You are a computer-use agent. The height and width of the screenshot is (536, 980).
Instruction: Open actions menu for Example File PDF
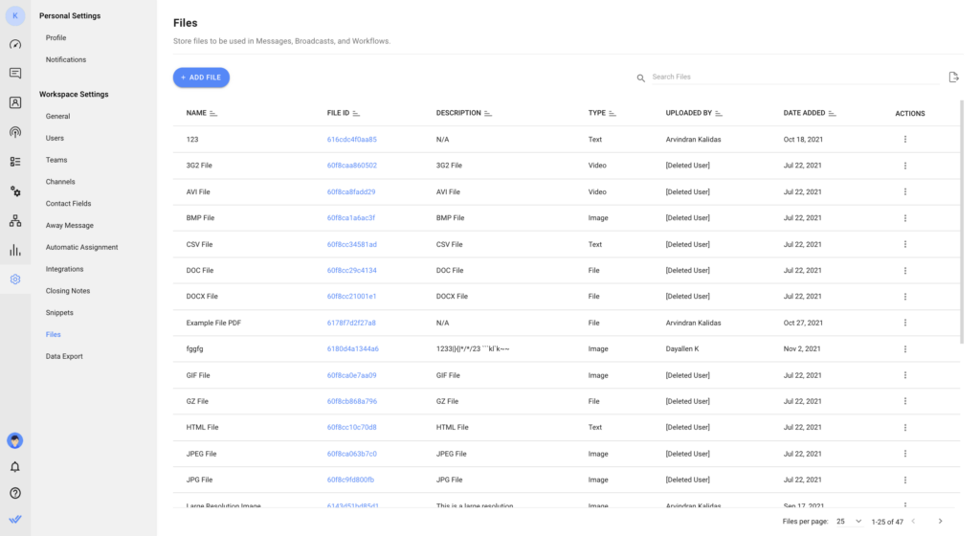point(904,323)
